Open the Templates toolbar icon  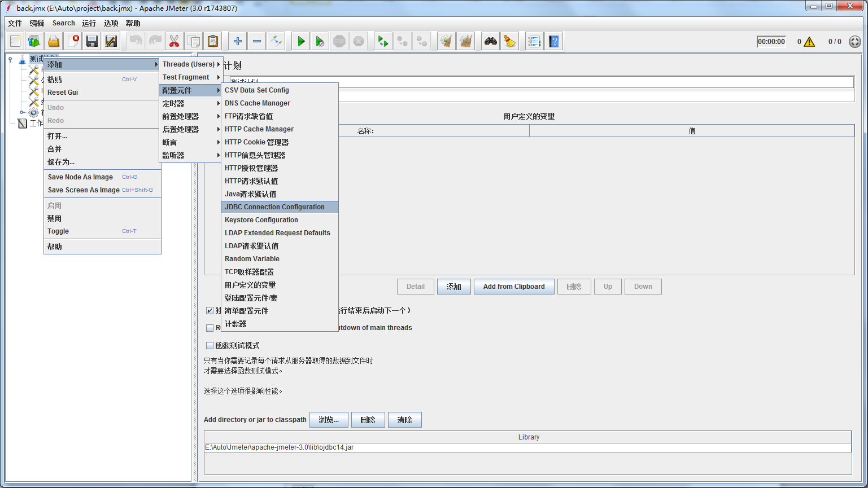[34, 41]
